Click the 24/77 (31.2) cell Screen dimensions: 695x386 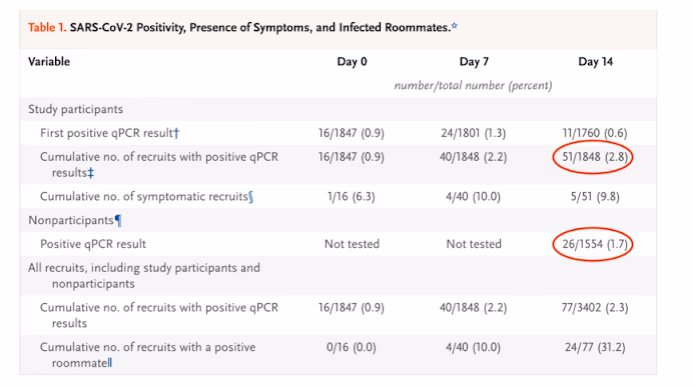(595, 347)
